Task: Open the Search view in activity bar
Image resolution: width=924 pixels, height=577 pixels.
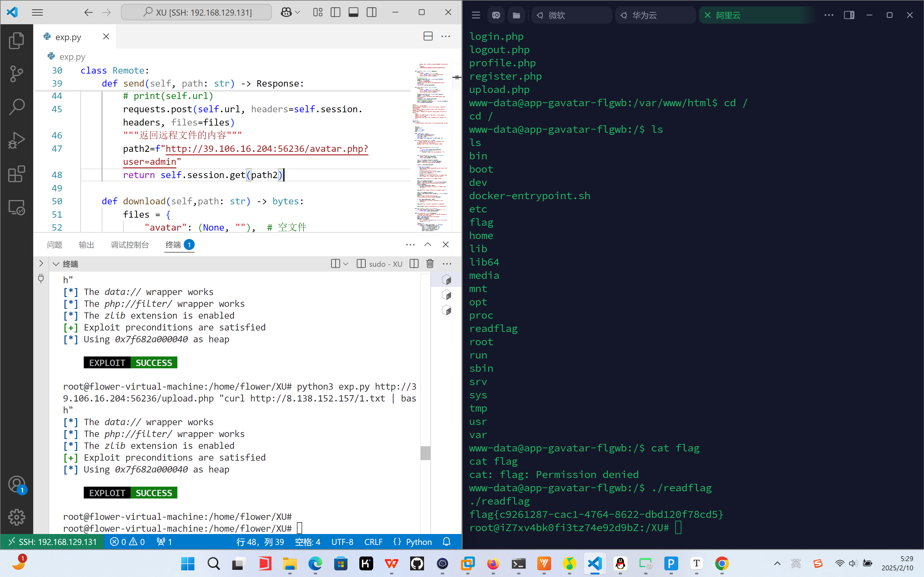Action: click(x=16, y=107)
